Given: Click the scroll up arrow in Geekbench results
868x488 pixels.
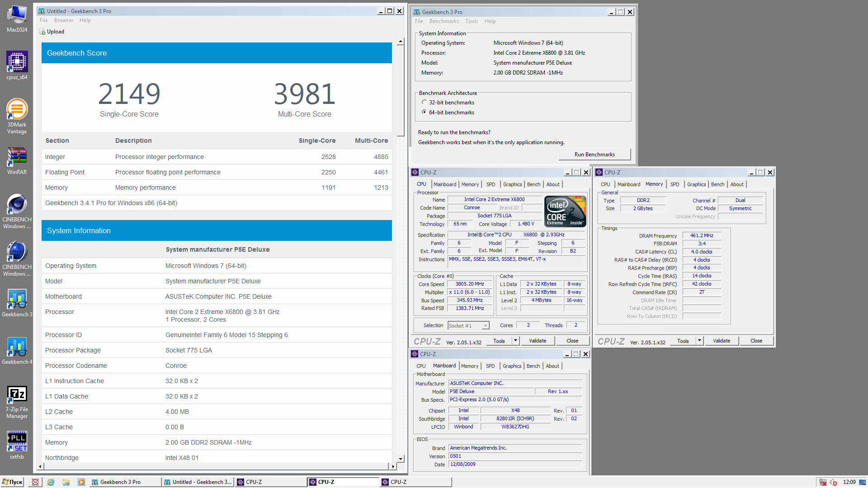Looking at the screenshot, I should tap(401, 42).
